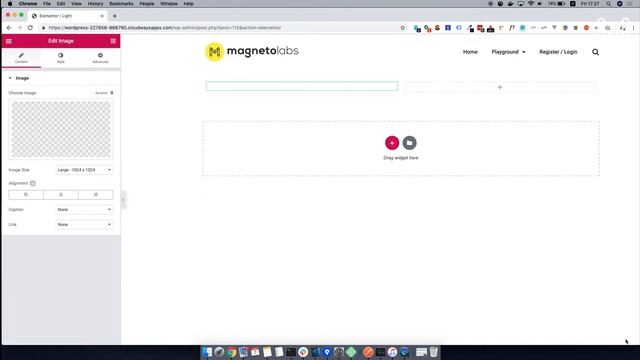Image resolution: width=640 pixels, height=360 pixels.
Task: Open template library folder button
Action: pyautogui.click(x=409, y=143)
